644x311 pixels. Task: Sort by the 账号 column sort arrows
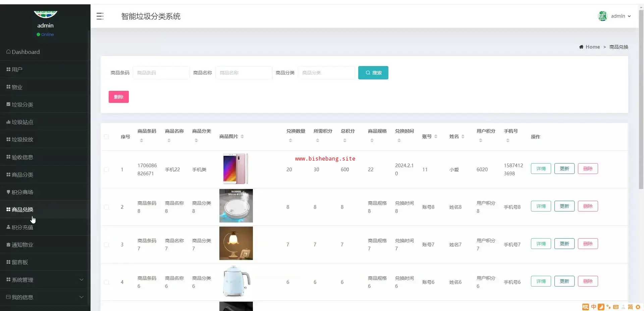pyautogui.click(x=436, y=136)
